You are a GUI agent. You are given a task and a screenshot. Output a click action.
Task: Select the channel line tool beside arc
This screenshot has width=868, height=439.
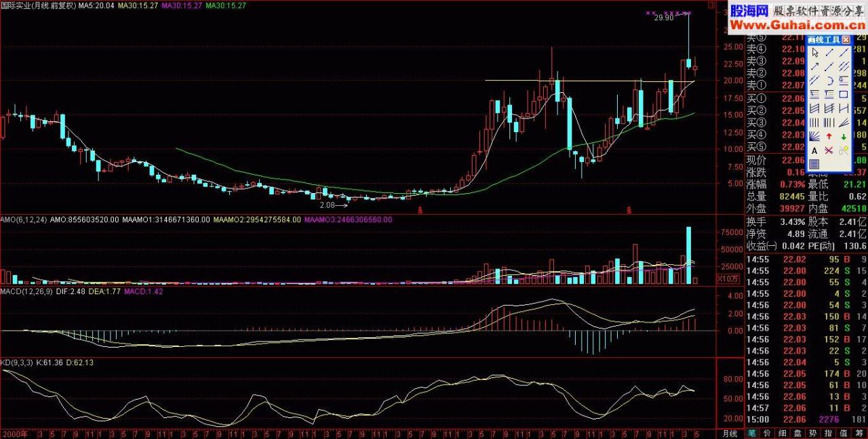point(814,81)
